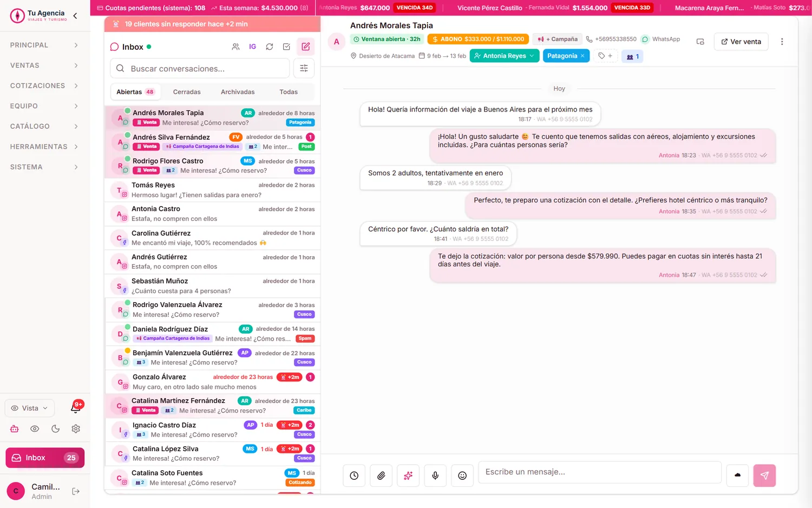
Task: Compose a new conversation with the edit icon
Action: coord(306,47)
